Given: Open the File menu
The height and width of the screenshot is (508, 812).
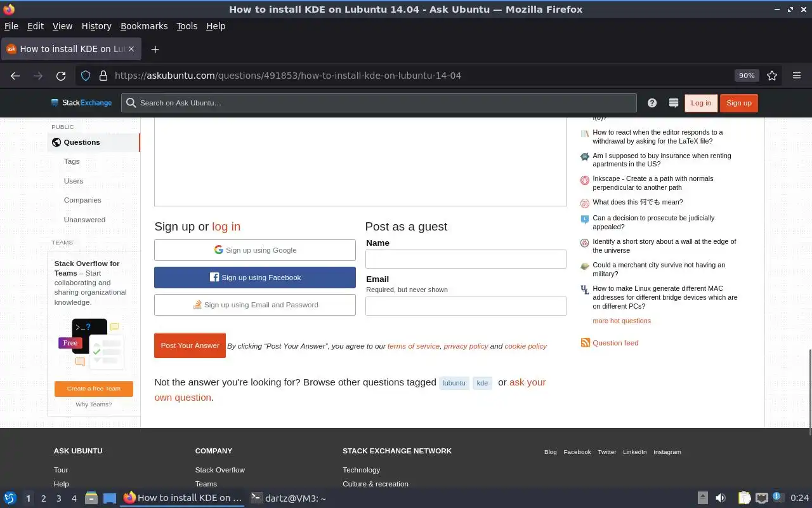Looking at the screenshot, I should 11,26.
